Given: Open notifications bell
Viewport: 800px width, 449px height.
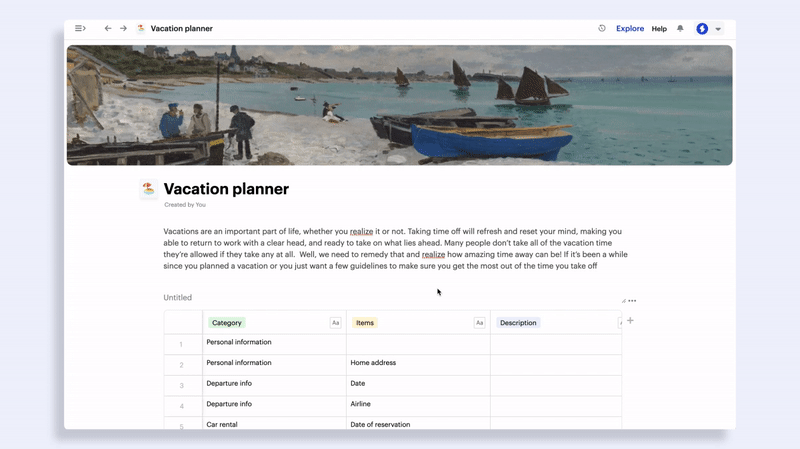Looking at the screenshot, I should 680,29.
